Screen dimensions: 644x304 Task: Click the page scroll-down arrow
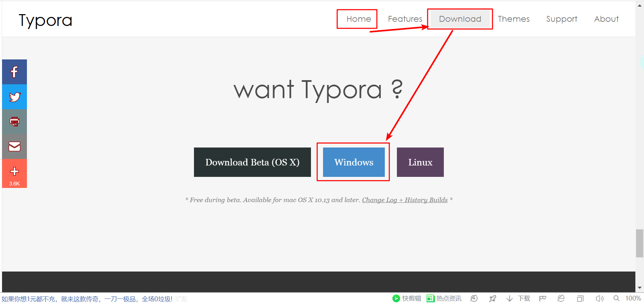tap(640, 288)
